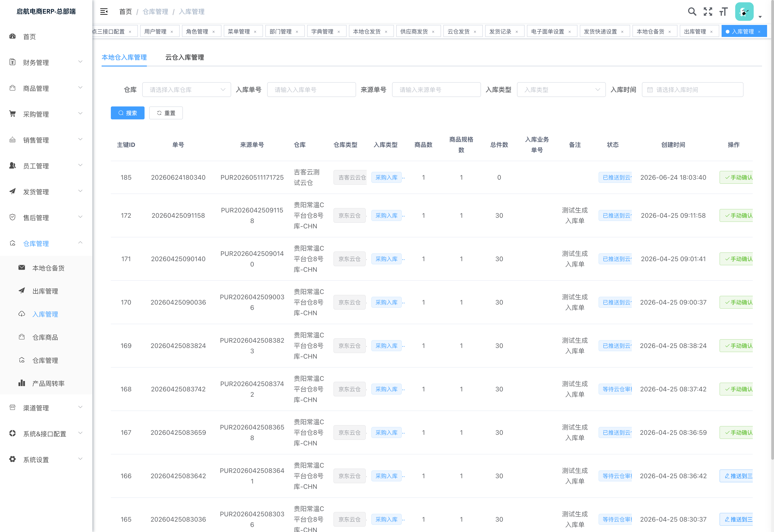The height and width of the screenshot is (532, 774).
Task: Click creation time 2026-04-25 09:00:37
Action: coord(673,302)
